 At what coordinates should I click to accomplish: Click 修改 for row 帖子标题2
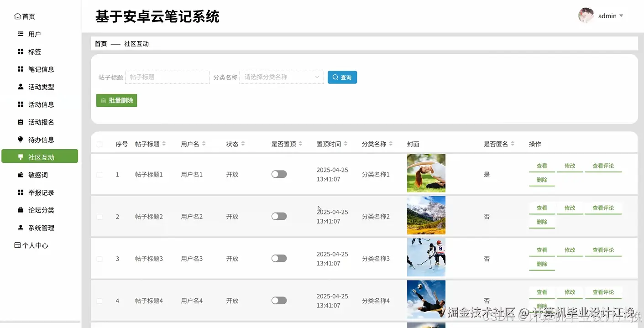click(x=570, y=208)
